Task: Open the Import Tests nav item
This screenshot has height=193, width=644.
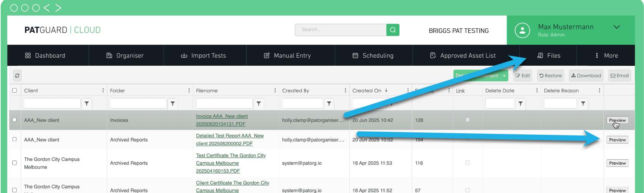Action: point(203,56)
